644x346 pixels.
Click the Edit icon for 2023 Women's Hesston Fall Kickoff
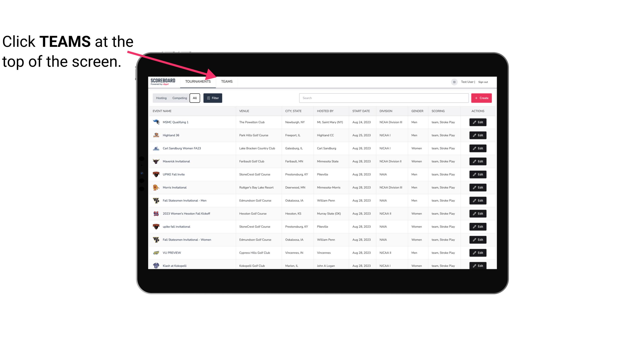tap(478, 213)
